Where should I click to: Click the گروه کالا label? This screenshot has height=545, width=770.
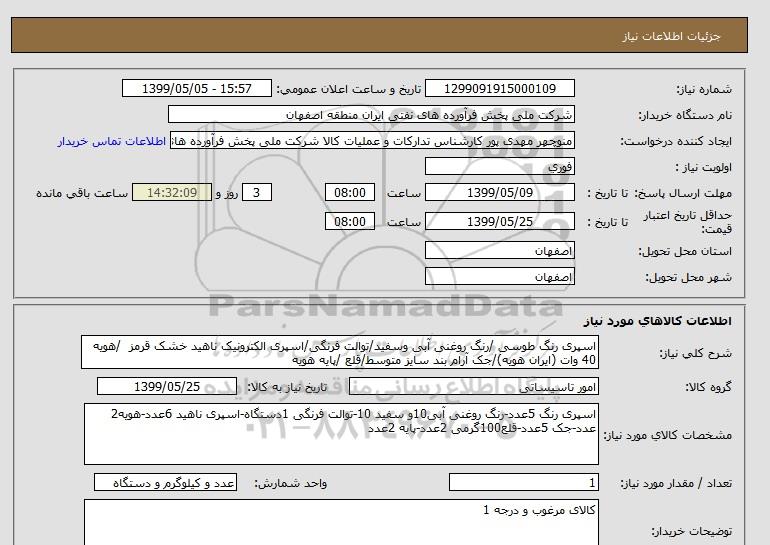pyautogui.click(x=709, y=387)
